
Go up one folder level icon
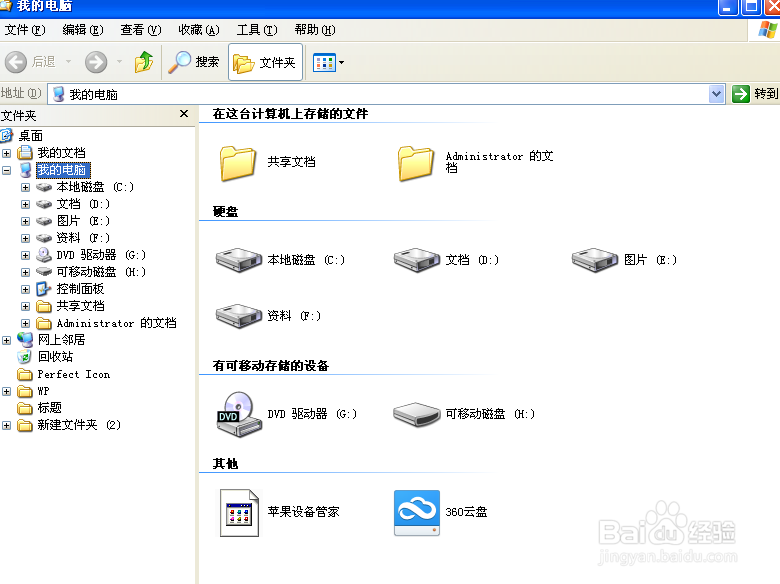(144, 62)
